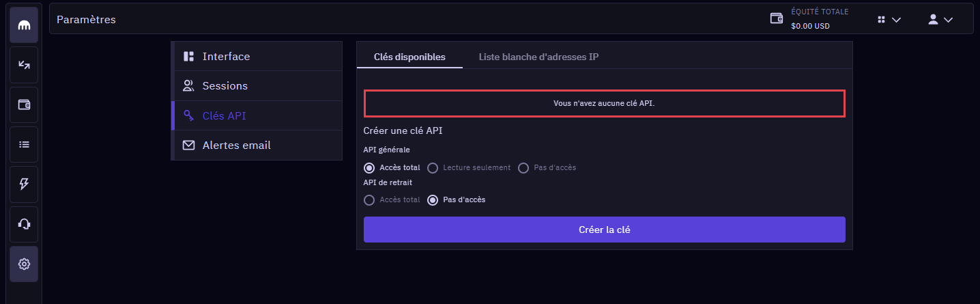
Task: Switch to Liste blanche d'adresses IP tab
Action: point(538,57)
